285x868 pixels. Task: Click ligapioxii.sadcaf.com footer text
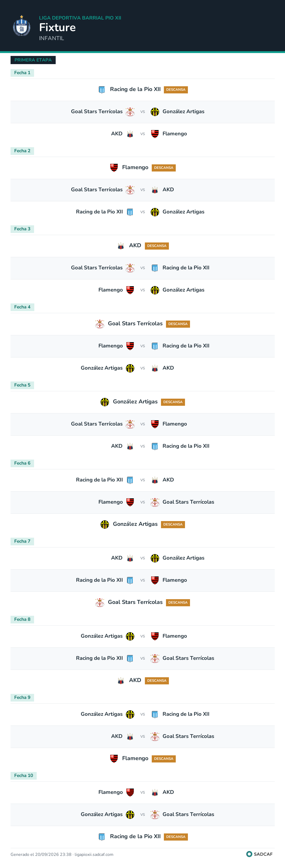pyautogui.click(x=94, y=854)
